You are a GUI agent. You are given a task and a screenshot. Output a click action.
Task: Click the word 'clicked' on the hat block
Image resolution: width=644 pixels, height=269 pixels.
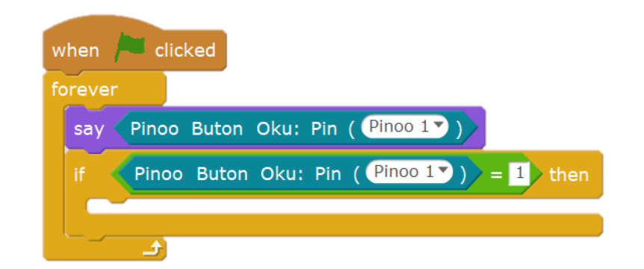pyautogui.click(x=185, y=51)
